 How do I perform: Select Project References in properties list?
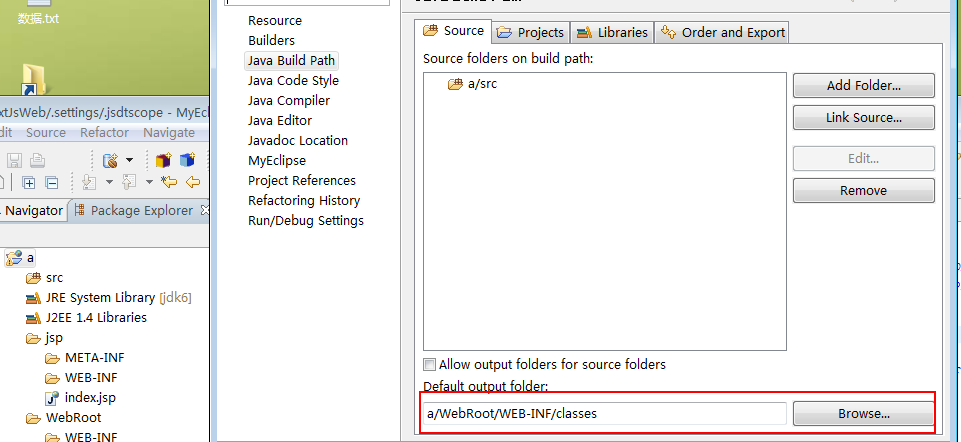(x=302, y=180)
